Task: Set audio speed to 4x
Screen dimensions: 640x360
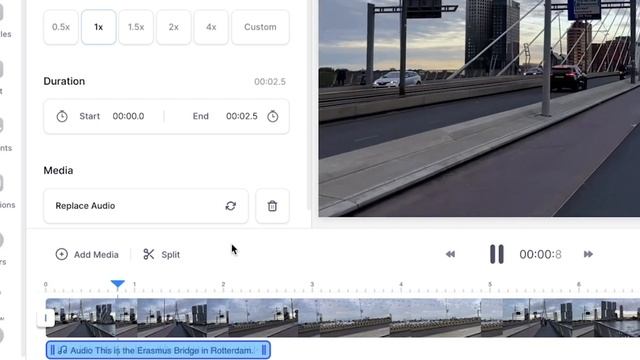Action: click(x=211, y=27)
